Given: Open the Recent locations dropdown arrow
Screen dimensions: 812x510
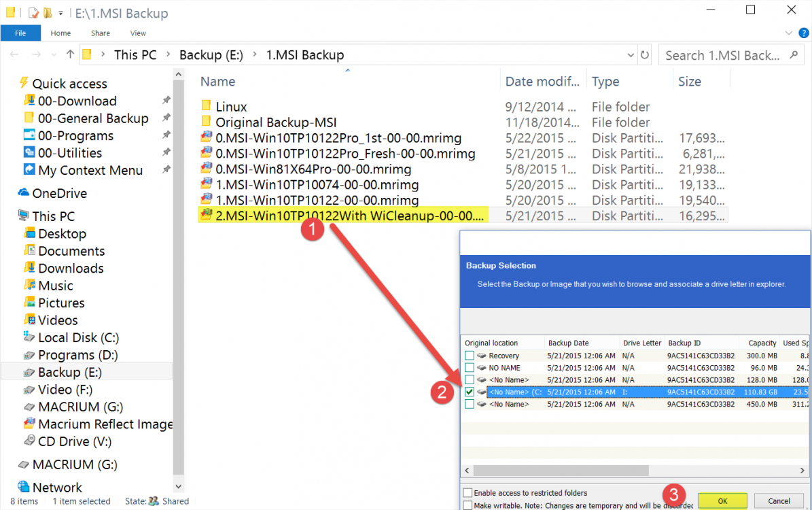Looking at the screenshot, I should [54, 54].
